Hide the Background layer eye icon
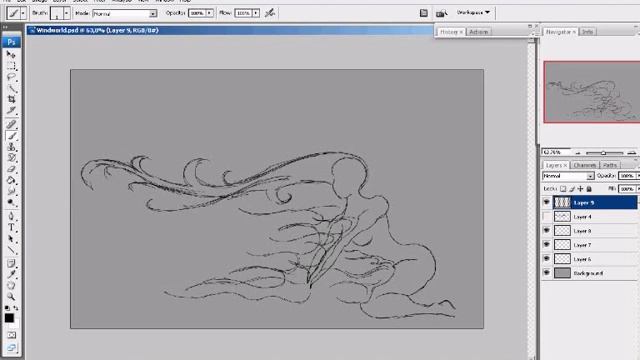Screen dimensions: 640x360 coord(547,273)
